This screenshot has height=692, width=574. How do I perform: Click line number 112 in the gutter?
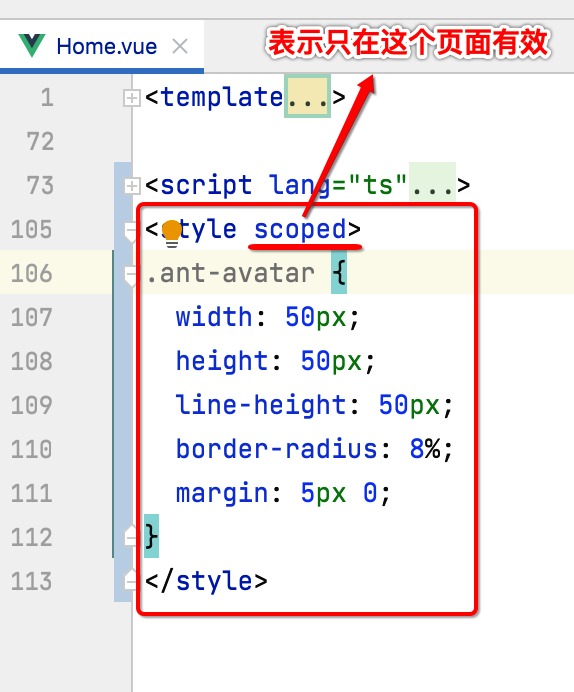coord(32,537)
